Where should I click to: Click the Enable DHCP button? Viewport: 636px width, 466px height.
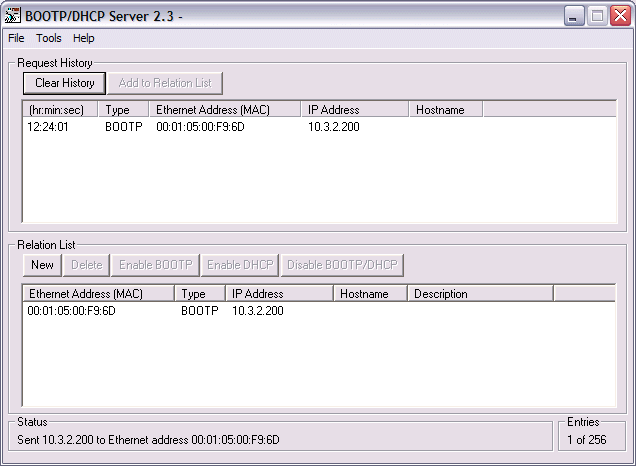click(240, 265)
